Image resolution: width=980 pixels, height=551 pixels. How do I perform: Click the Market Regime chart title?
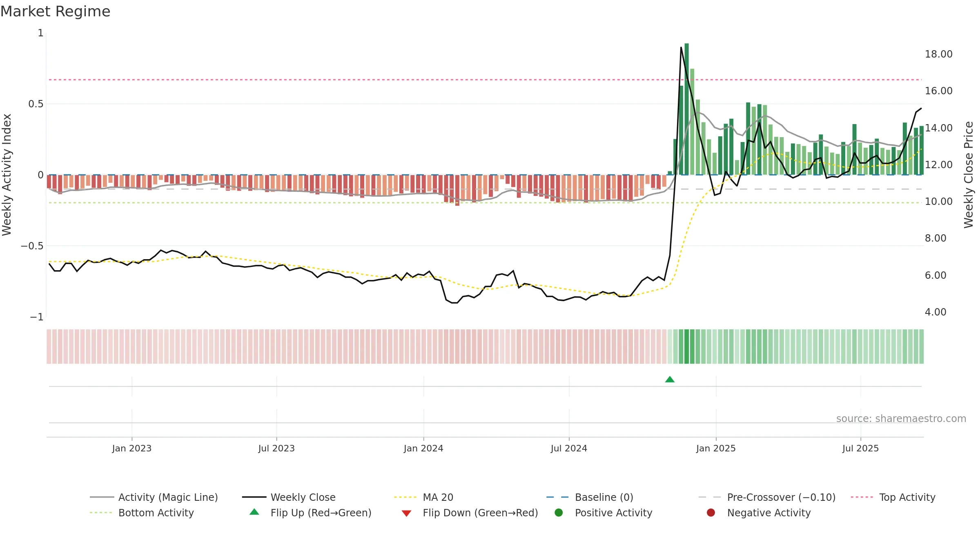coord(55,11)
